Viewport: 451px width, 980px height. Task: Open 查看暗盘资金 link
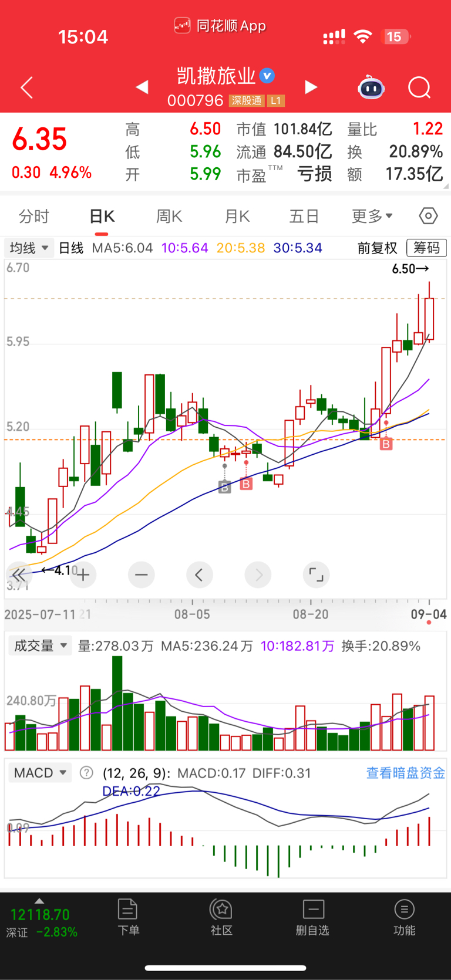pos(406,773)
